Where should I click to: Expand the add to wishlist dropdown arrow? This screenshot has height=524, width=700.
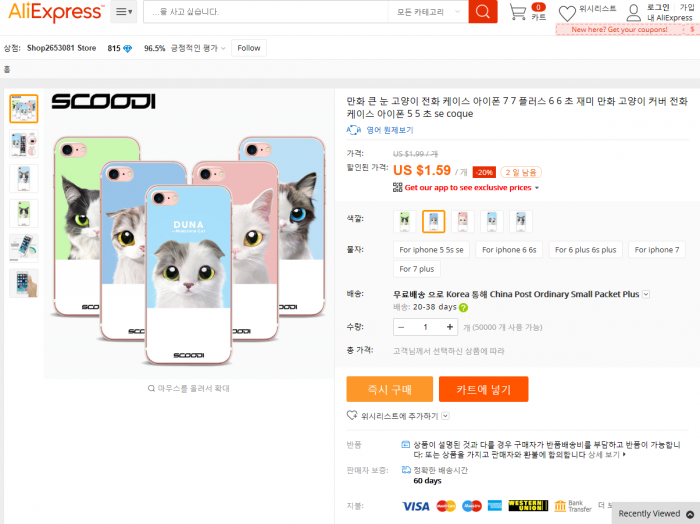445,416
